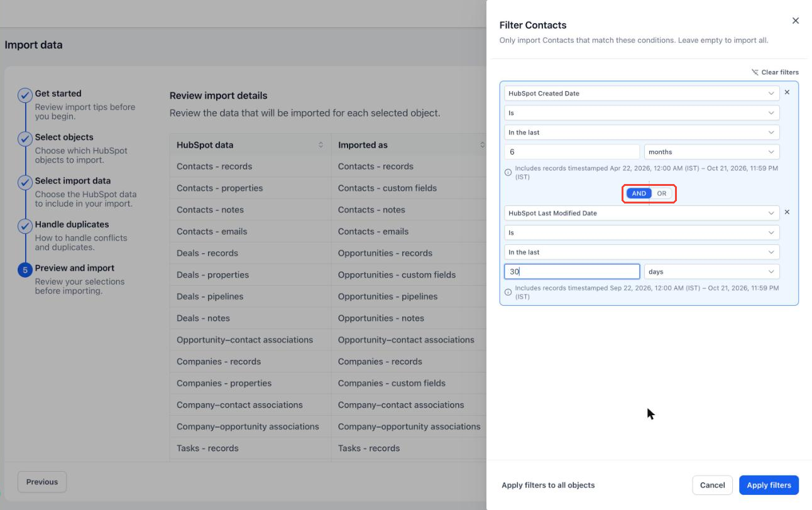
Task: Open the In the last dropdown for Last Modified Date
Action: [x=642, y=252]
